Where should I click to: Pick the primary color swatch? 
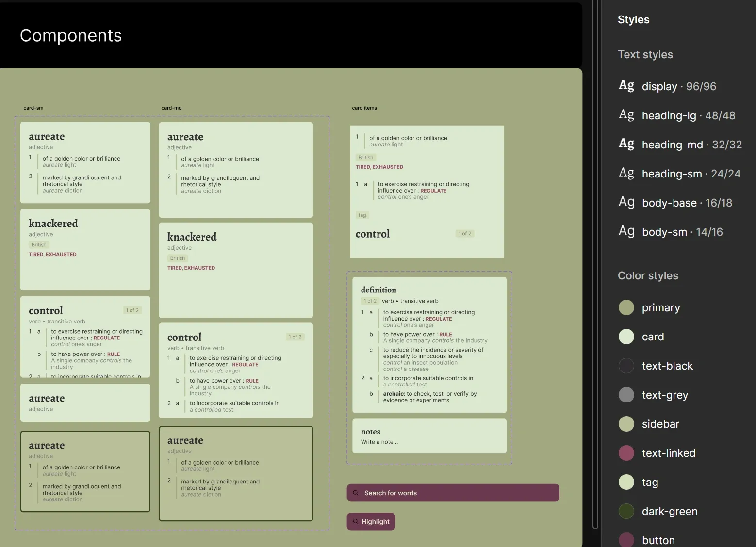pyautogui.click(x=626, y=307)
